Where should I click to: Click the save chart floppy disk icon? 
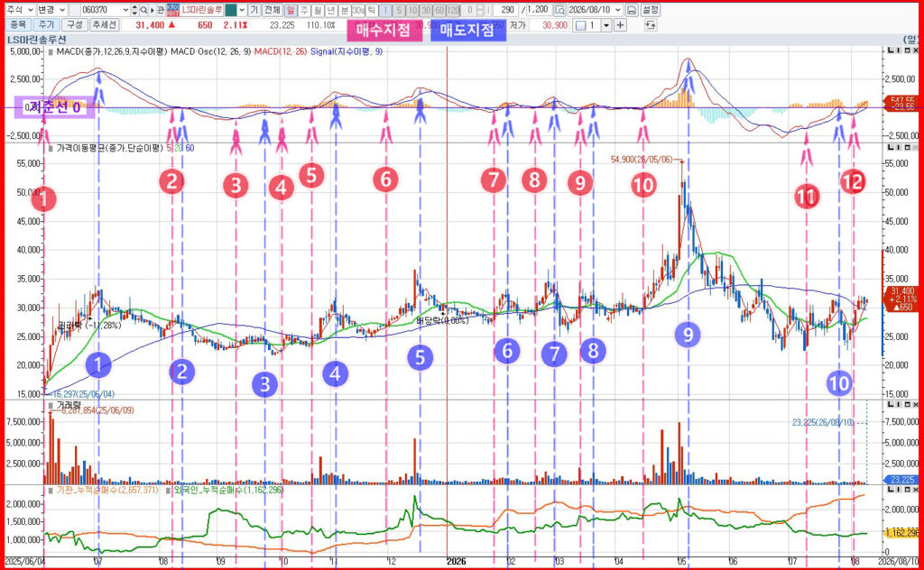point(631,10)
